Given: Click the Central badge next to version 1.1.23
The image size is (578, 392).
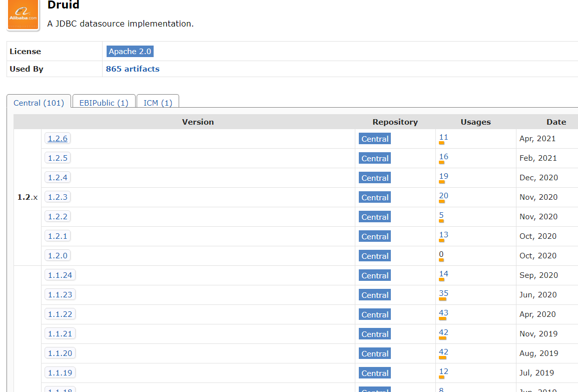Looking at the screenshot, I should [374, 295].
